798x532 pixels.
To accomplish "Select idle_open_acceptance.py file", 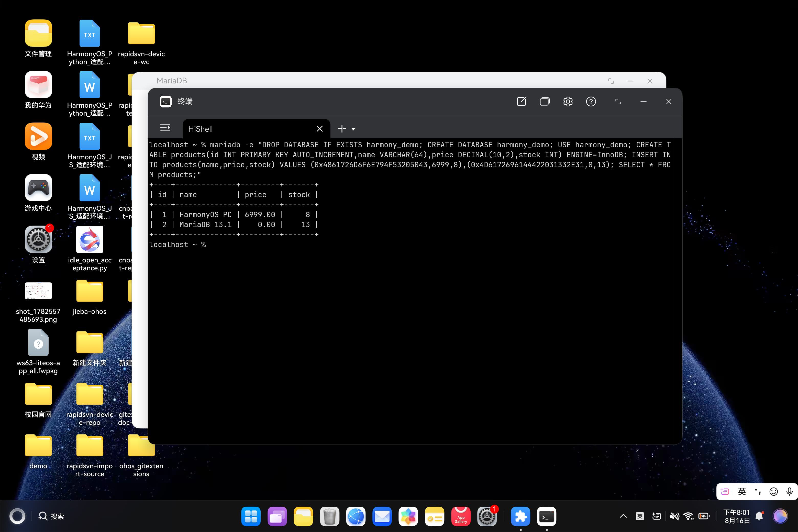I will pos(90,249).
